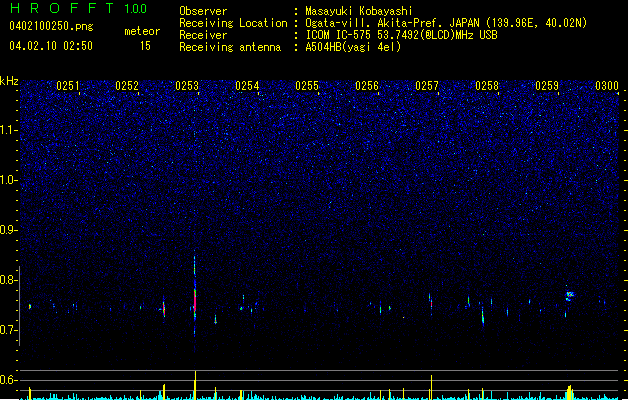This screenshot has width=629, height=400.
Task: Click the tallest yellow power spike at 0253
Action: coord(195,385)
